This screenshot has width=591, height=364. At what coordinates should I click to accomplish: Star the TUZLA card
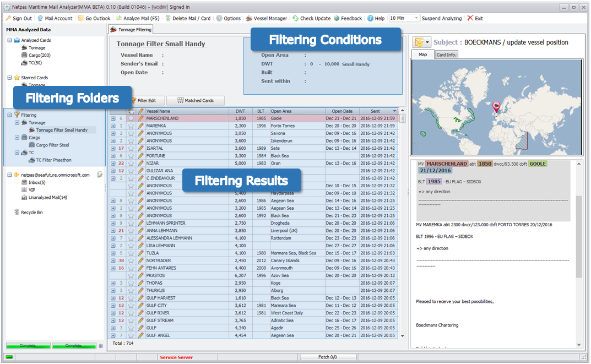(x=131, y=253)
